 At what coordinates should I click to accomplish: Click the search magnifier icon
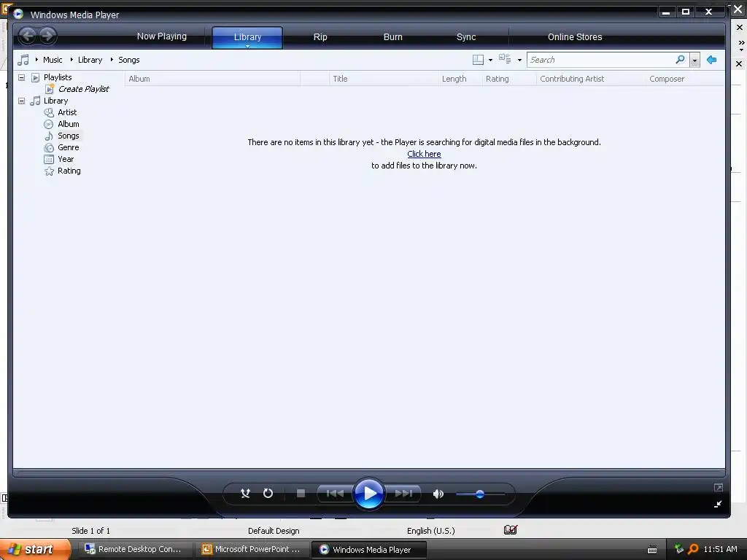(681, 60)
